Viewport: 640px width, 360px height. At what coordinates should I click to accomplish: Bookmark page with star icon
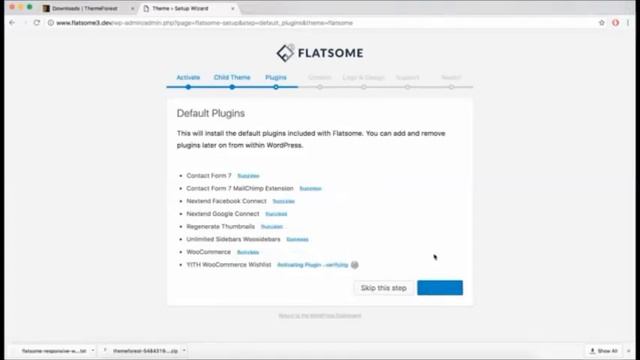(602, 23)
